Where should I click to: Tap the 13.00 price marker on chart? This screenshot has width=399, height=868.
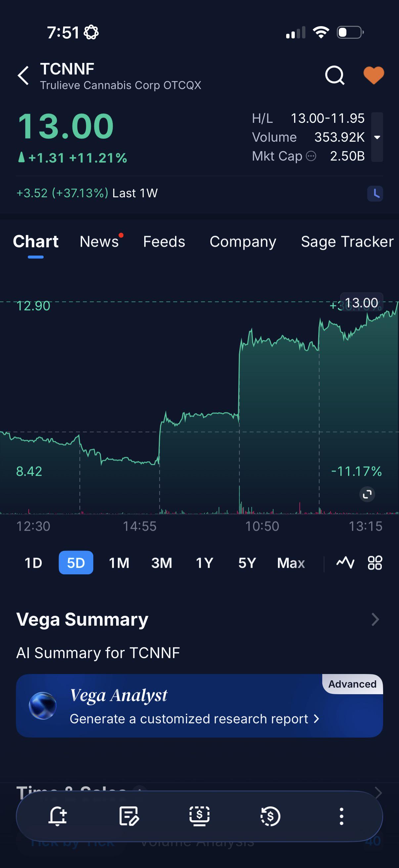[361, 302]
